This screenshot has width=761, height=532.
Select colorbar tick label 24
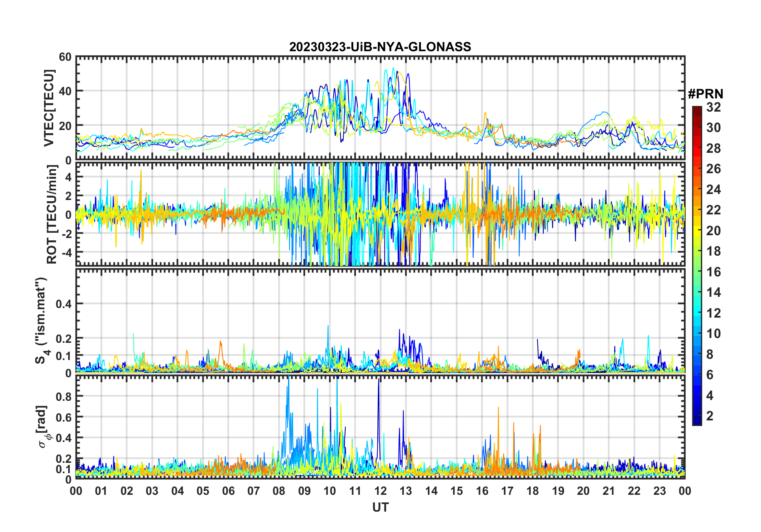click(x=713, y=189)
